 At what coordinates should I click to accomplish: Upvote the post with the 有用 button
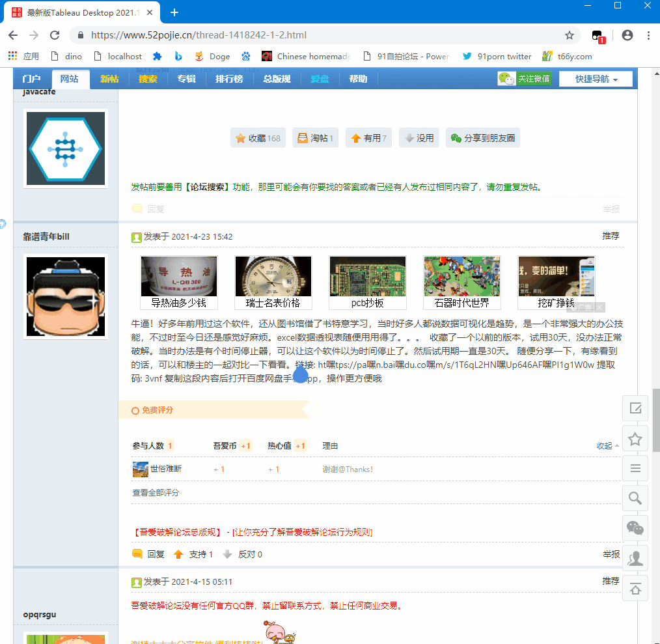click(368, 137)
